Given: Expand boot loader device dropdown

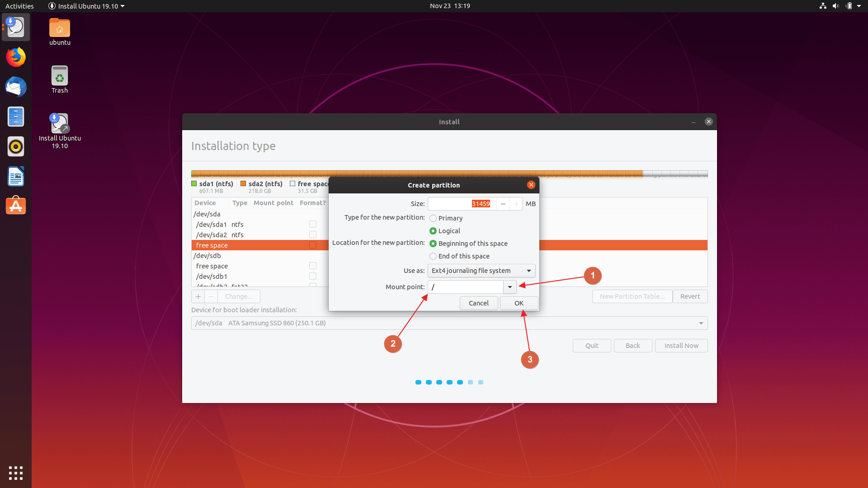Looking at the screenshot, I should pos(701,323).
